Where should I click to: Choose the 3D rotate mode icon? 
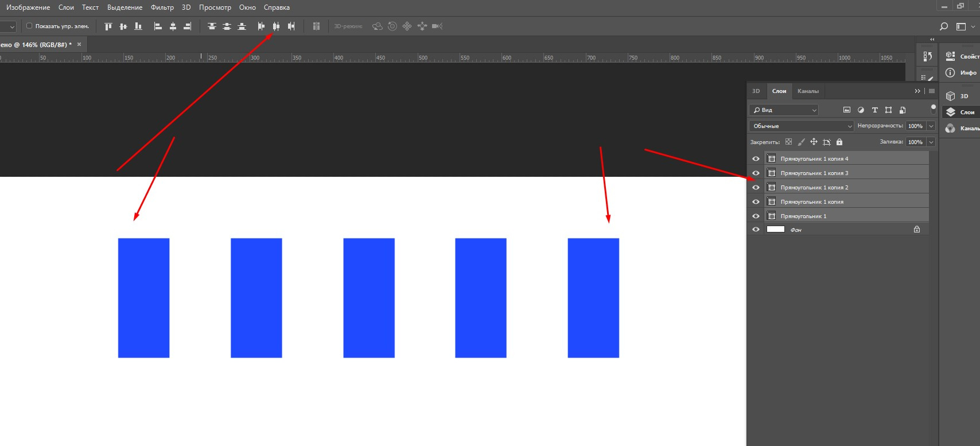point(377,26)
